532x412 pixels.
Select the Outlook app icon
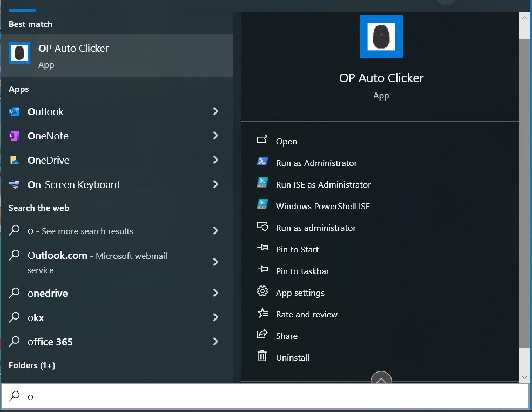(15, 111)
